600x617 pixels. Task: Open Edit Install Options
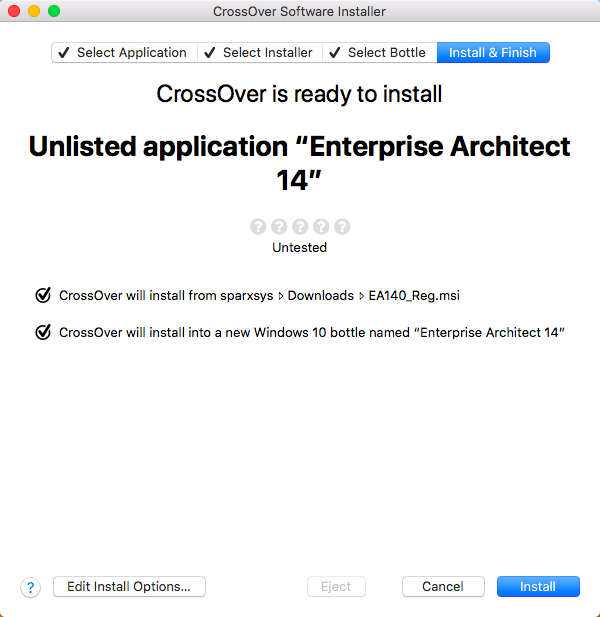(129, 587)
